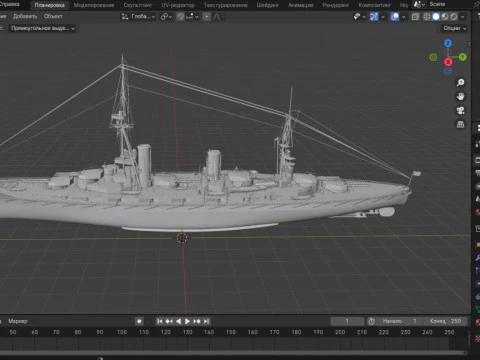The width and height of the screenshot is (480, 360).
Task: Open the Добавить menu in viewport header
Action: coord(25,16)
